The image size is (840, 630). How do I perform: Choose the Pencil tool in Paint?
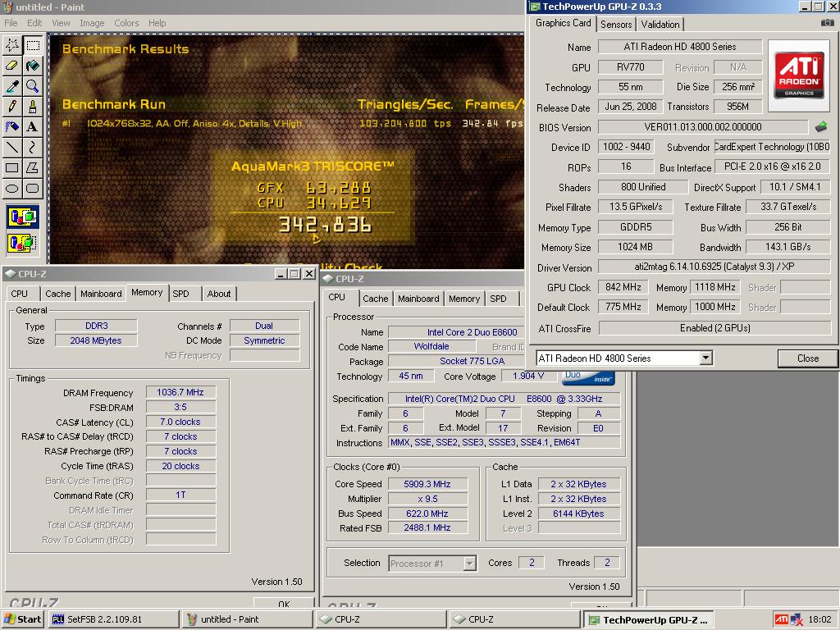(12, 106)
